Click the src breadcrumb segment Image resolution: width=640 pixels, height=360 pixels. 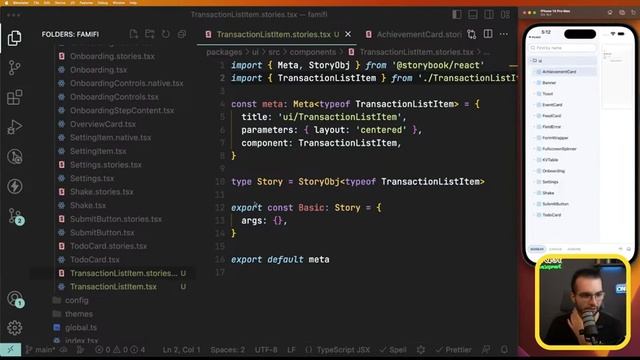(274, 52)
